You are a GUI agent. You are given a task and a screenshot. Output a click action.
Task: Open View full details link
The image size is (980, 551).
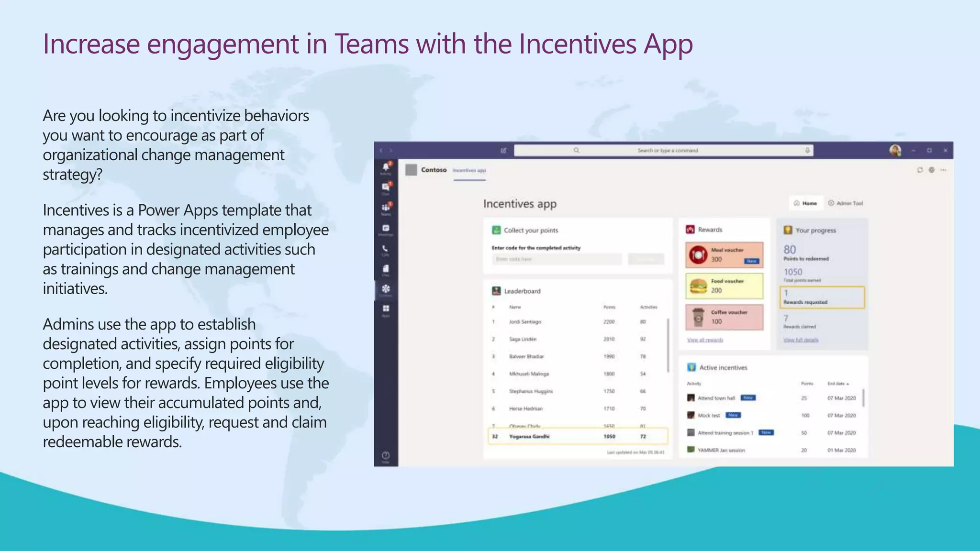click(x=801, y=340)
